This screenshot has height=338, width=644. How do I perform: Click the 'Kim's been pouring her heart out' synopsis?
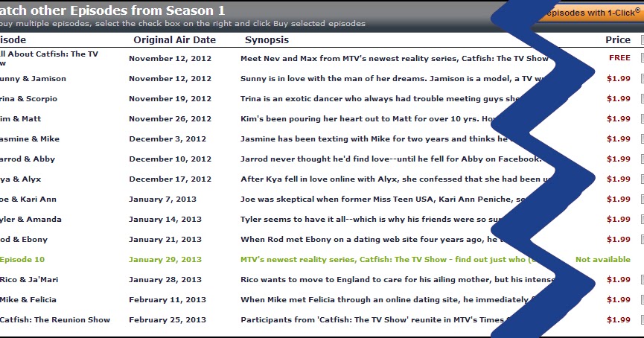368,118
